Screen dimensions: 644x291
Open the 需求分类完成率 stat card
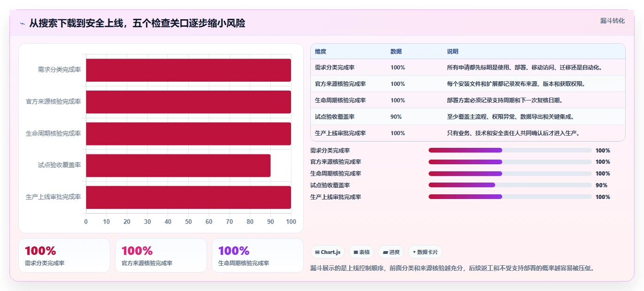click(64, 255)
